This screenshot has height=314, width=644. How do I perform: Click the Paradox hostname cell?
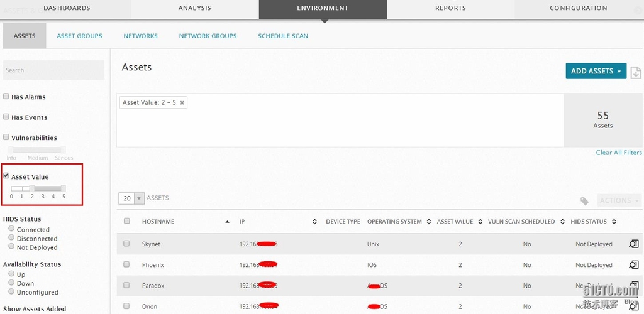point(153,286)
